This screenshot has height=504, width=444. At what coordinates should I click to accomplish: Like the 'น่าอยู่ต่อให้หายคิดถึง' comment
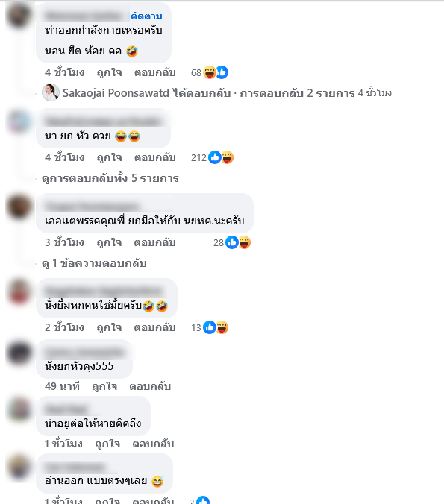107,444
